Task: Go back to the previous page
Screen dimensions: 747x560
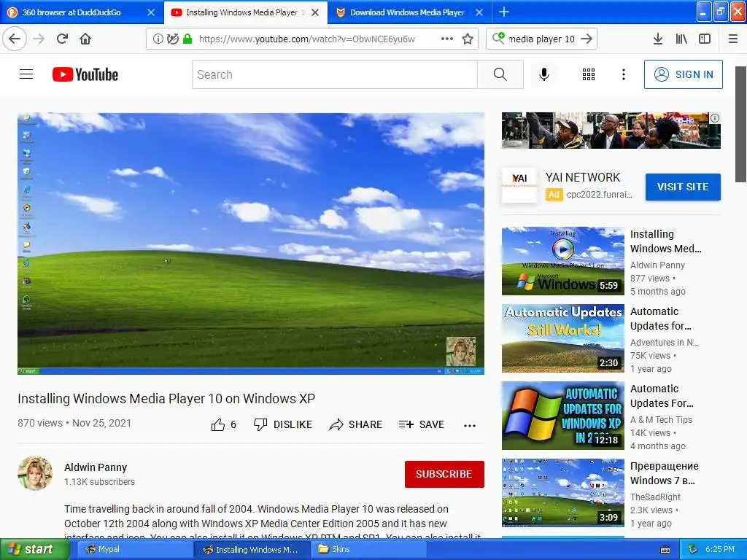Action: point(15,39)
